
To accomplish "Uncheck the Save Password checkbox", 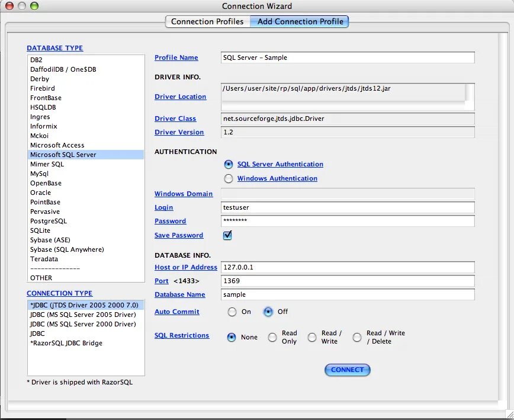I will pyautogui.click(x=227, y=235).
